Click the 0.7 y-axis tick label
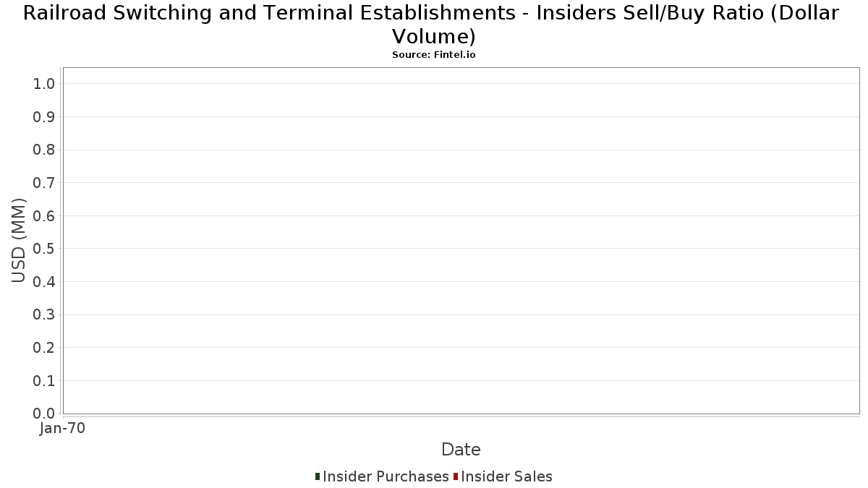868x488 pixels. (44, 183)
